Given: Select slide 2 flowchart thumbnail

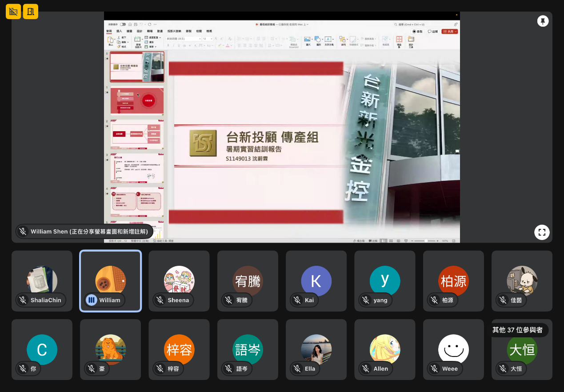Looking at the screenshot, I should point(137,135).
